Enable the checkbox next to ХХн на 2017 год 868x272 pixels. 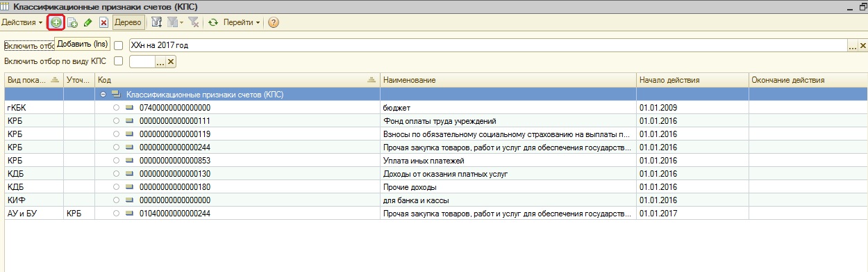pos(118,45)
